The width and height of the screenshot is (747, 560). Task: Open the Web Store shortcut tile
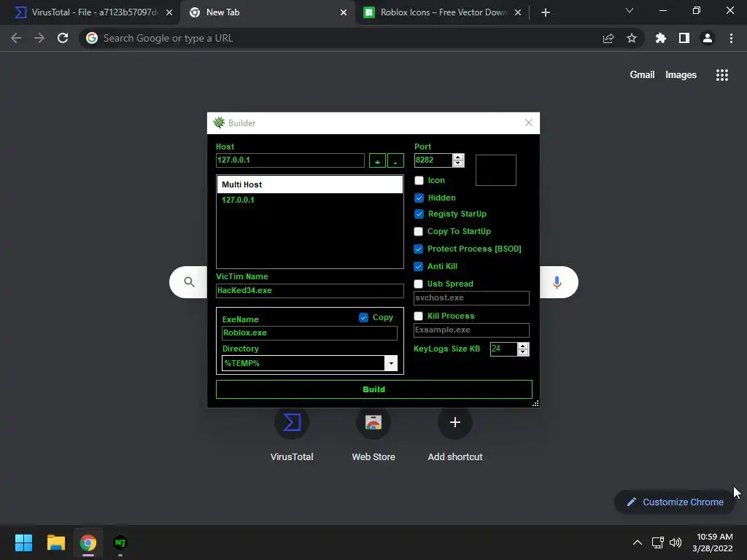tap(373, 422)
